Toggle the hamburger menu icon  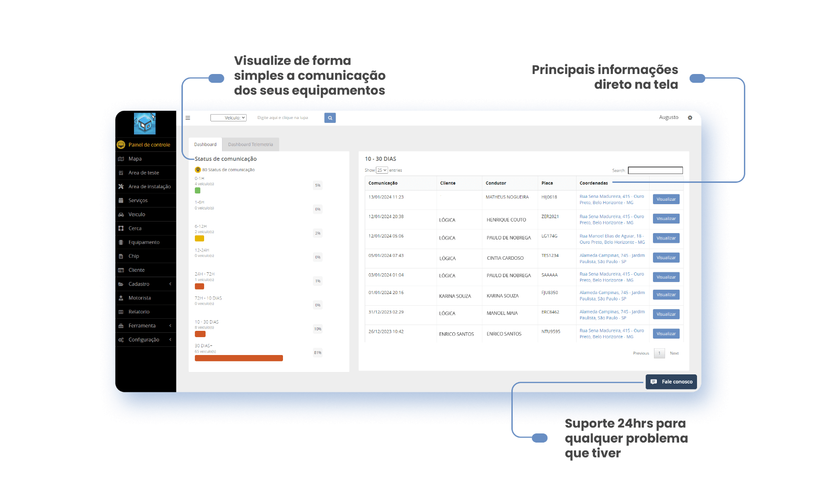click(188, 118)
